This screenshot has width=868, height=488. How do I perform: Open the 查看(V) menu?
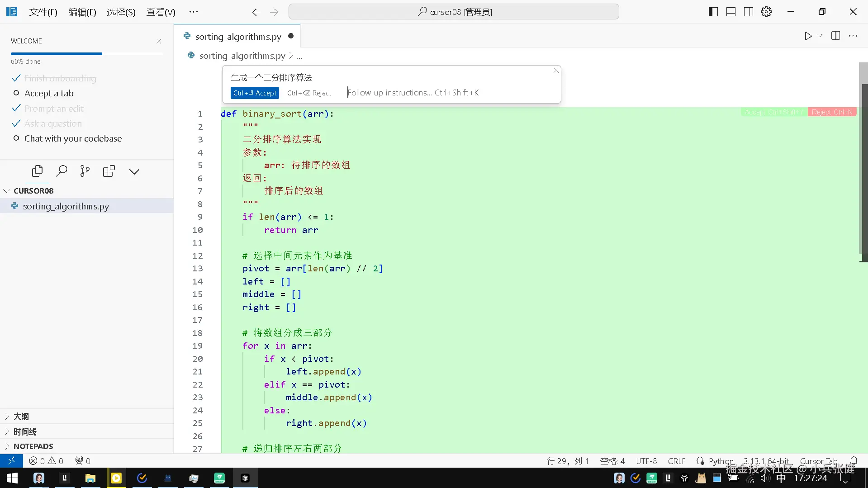point(161,12)
